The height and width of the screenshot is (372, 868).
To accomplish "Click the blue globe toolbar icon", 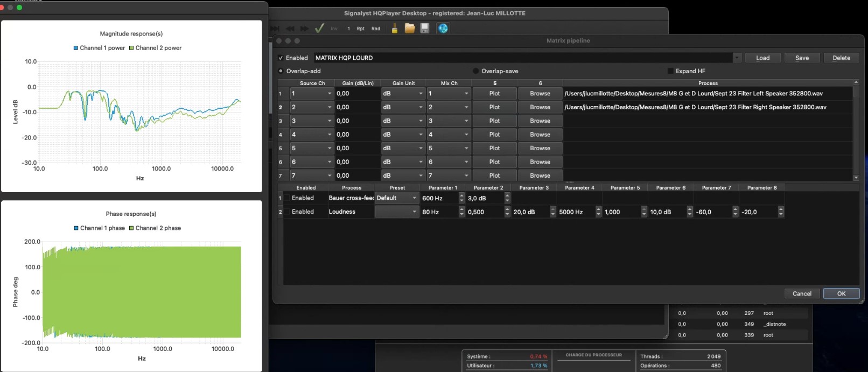I will click(443, 28).
